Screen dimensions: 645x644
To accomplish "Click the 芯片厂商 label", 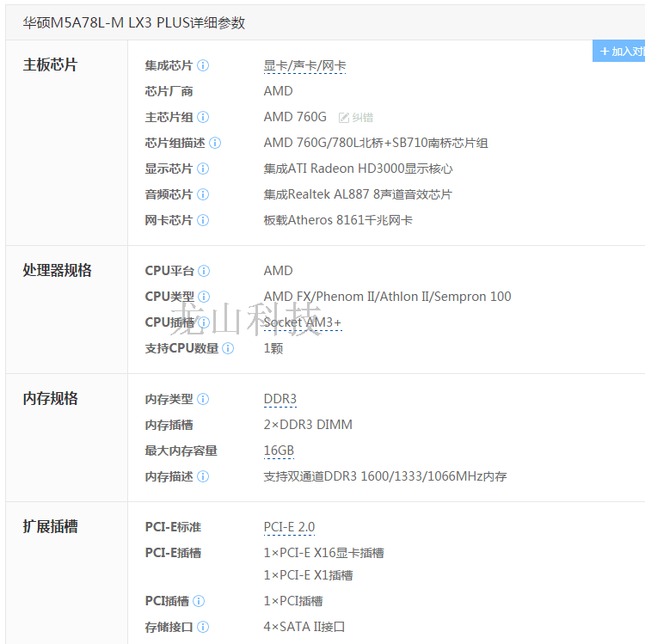I will click(x=169, y=91).
